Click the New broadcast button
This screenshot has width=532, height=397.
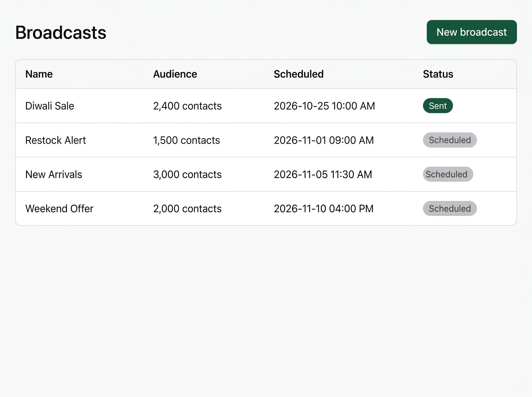(471, 32)
